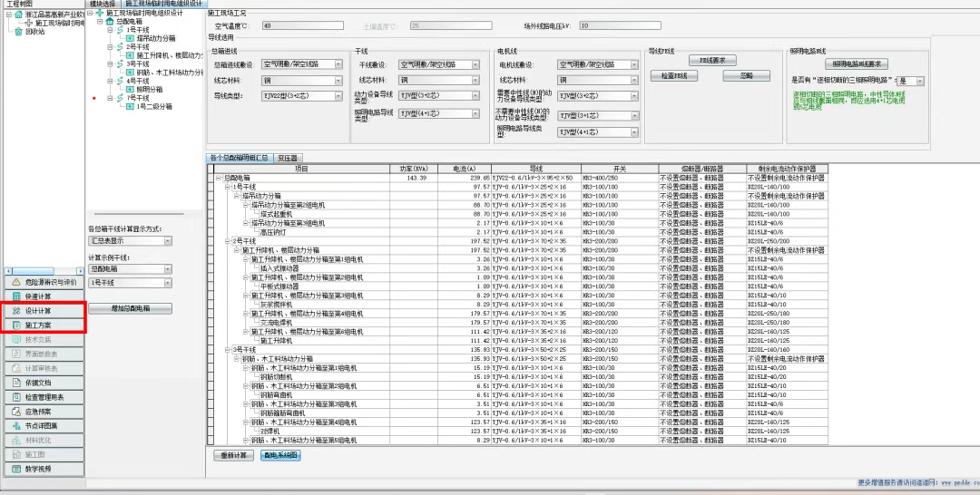Click the 设计计算 tools icon
This screenshot has width=980, height=495.
pyautogui.click(x=15, y=311)
